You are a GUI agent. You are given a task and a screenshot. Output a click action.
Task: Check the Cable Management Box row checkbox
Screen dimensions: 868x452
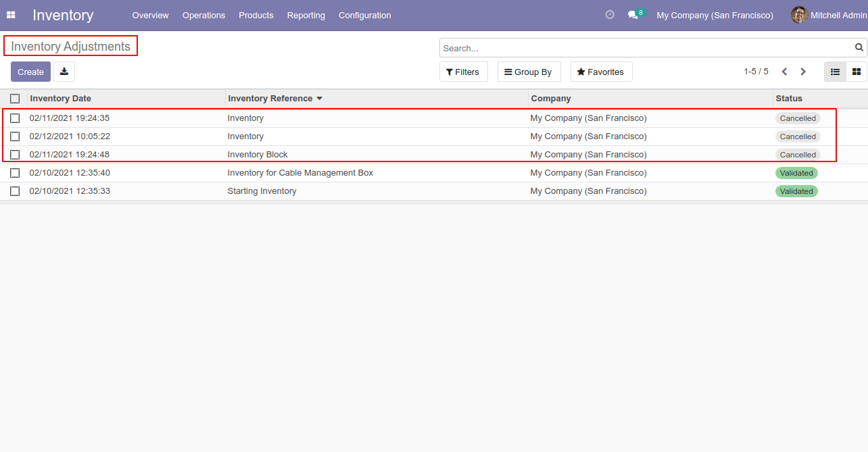(15, 173)
